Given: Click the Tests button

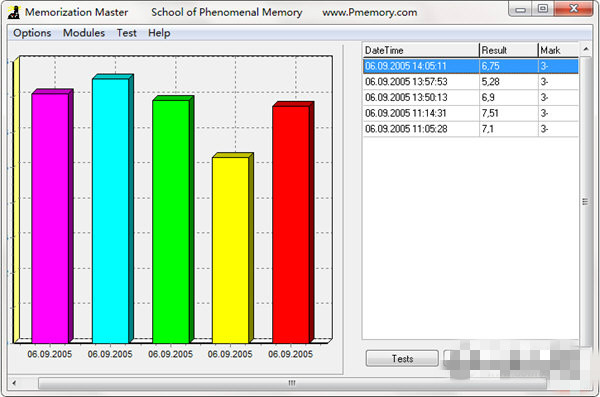Looking at the screenshot, I should [x=402, y=359].
